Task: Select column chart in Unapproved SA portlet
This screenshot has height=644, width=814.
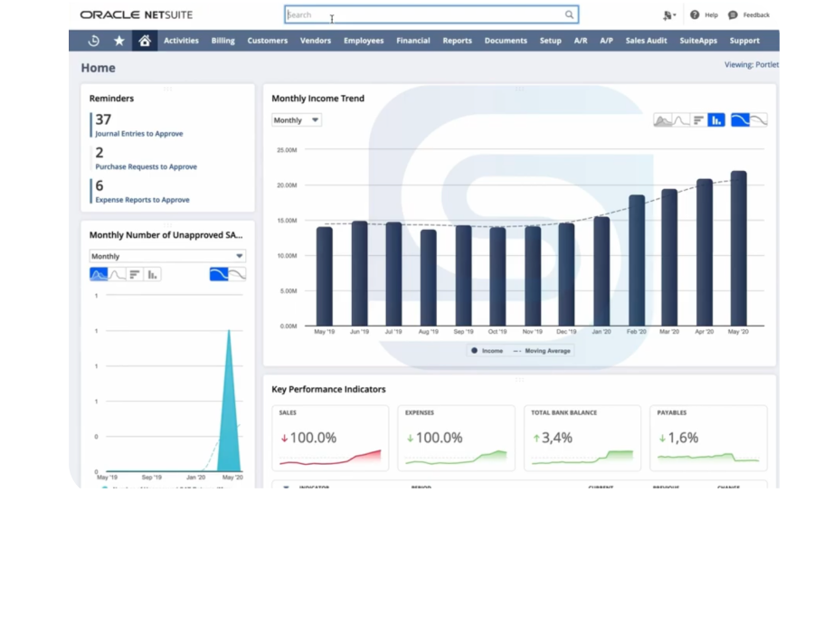Action: point(152,274)
